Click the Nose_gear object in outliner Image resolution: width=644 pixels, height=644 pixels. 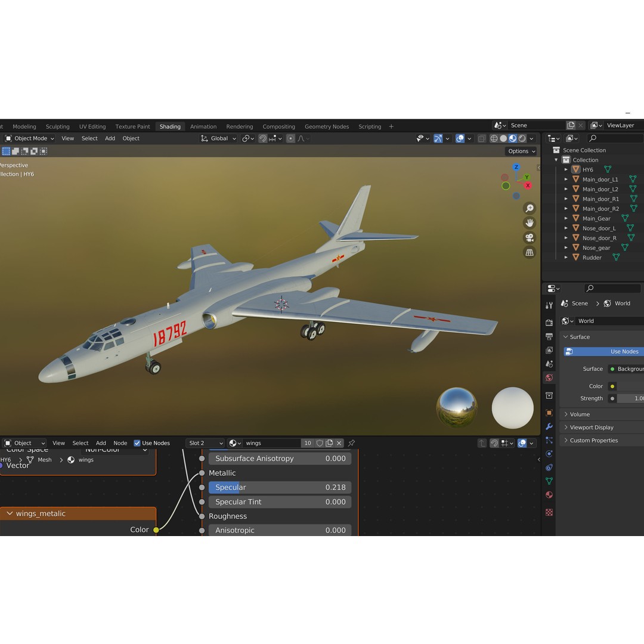[x=596, y=247]
